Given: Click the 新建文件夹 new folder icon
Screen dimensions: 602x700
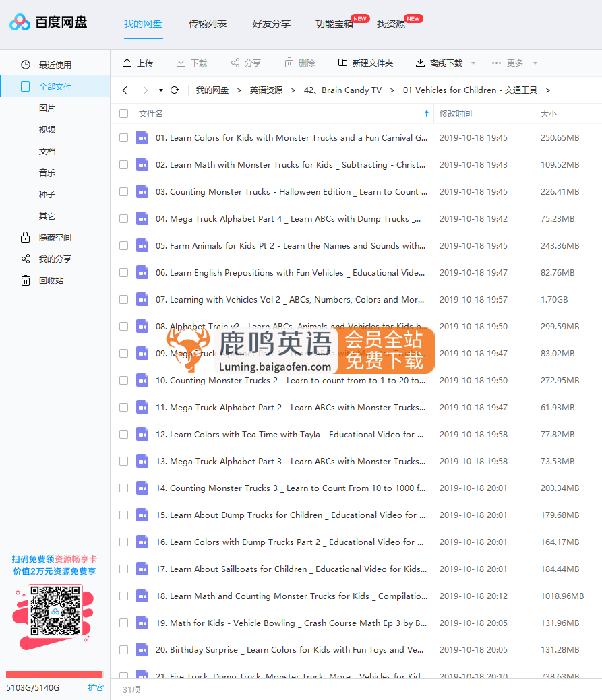Looking at the screenshot, I should point(342,63).
